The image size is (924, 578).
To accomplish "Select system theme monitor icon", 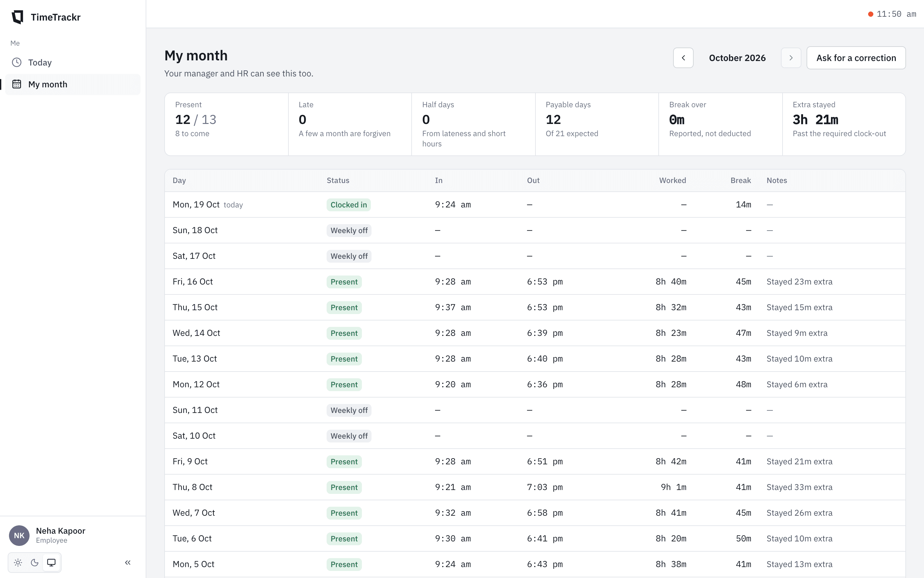I will point(51,562).
